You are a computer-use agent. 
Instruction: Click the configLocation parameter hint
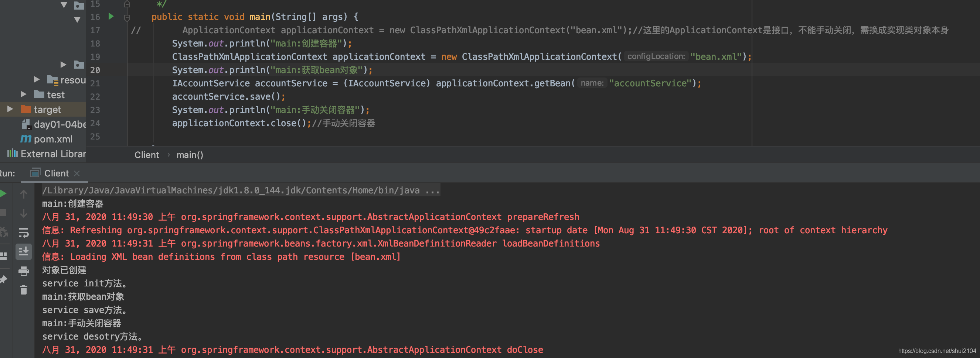(656, 56)
